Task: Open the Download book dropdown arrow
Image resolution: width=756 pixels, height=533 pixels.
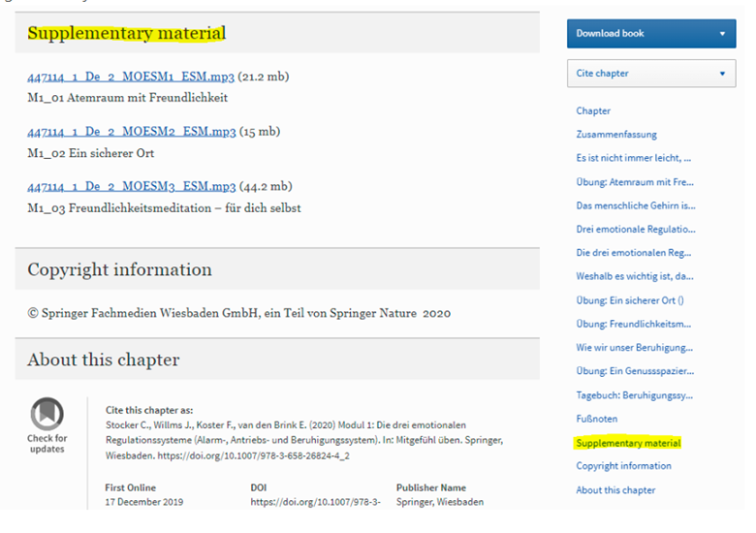Action: [722, 34]
